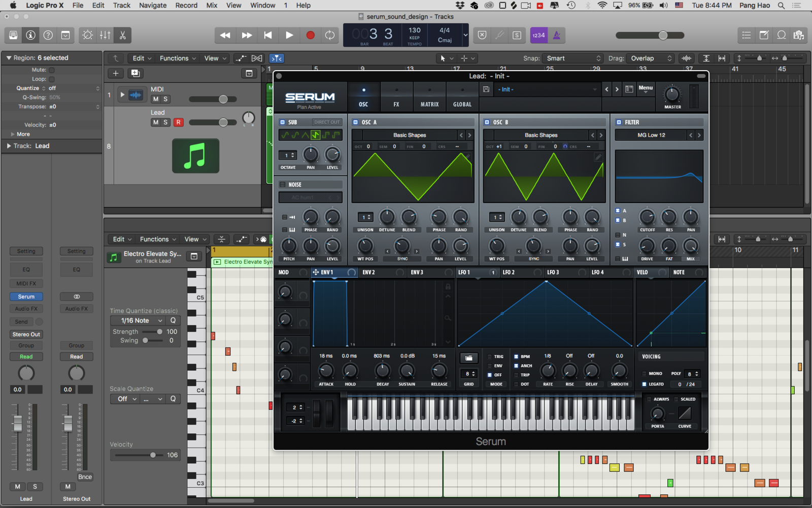Open the piano roll View dropdown

pyautogui.click(x=196, y=239)
